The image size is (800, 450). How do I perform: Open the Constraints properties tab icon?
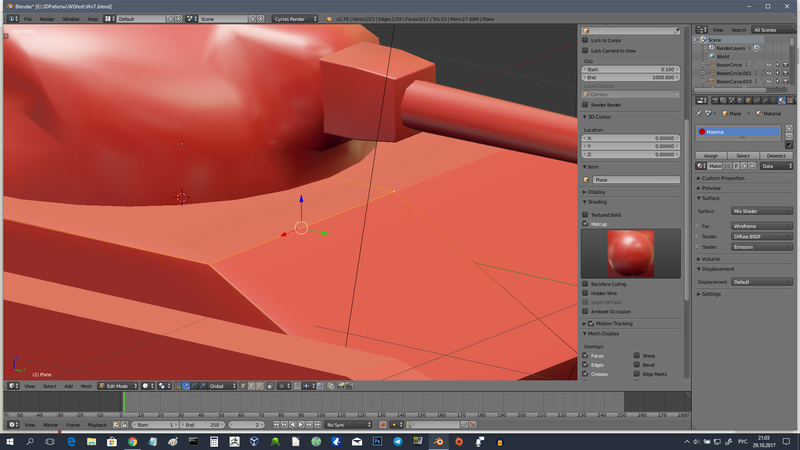757,101
